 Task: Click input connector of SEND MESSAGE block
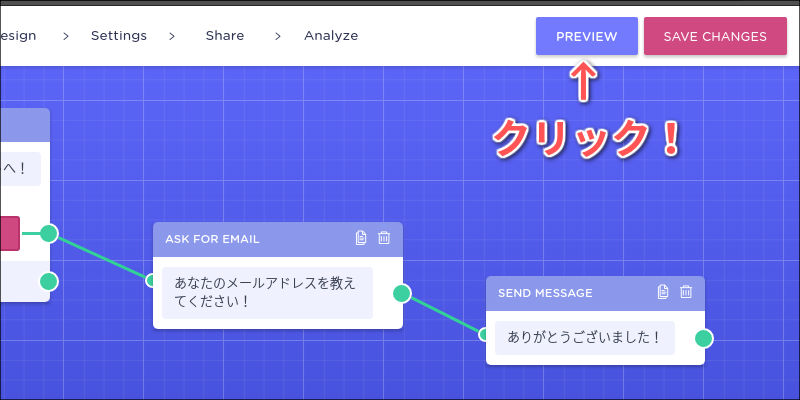[x=484, y=334]
